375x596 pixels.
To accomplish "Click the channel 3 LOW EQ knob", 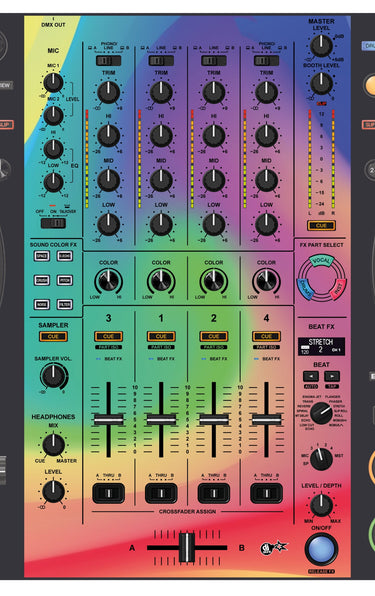I will coord(109,224).
